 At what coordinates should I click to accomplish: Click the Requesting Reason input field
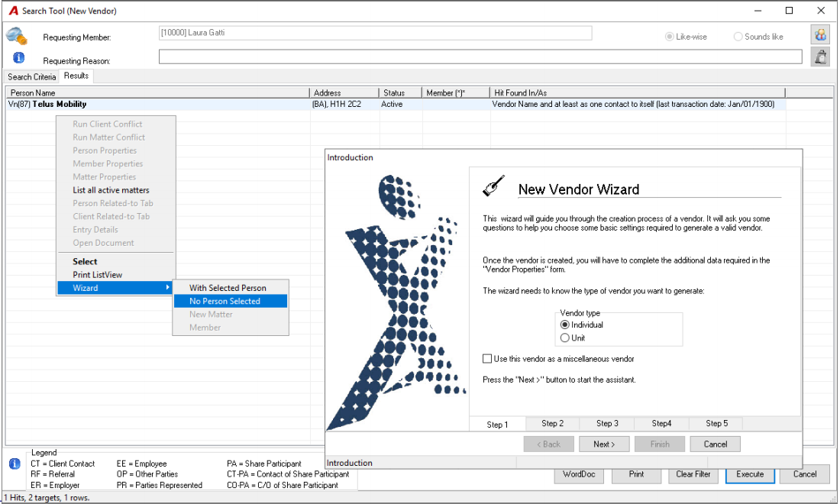(480, 57)
